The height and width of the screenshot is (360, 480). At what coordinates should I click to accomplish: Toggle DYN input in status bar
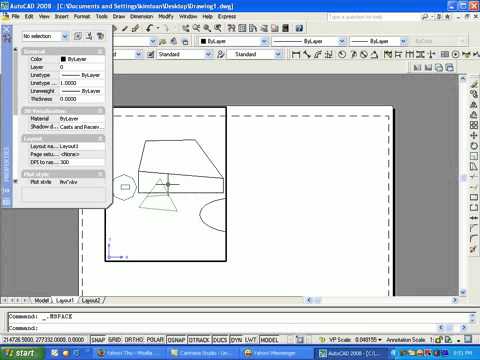pos(236,340)
